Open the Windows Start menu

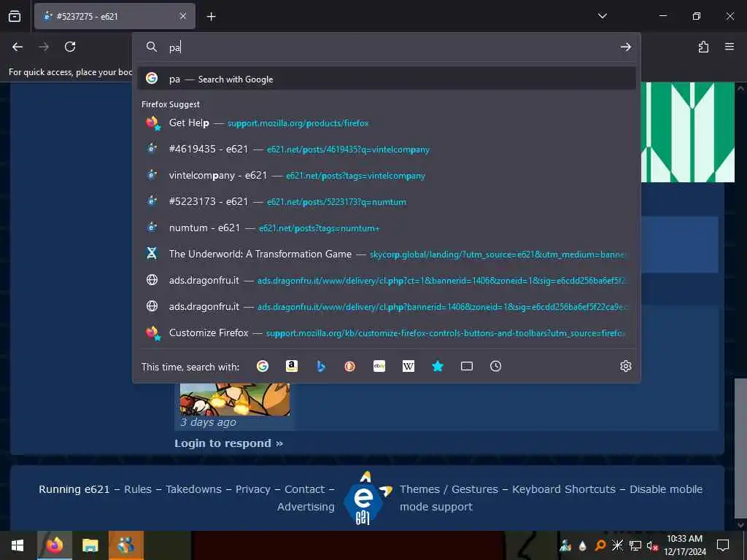18,545
